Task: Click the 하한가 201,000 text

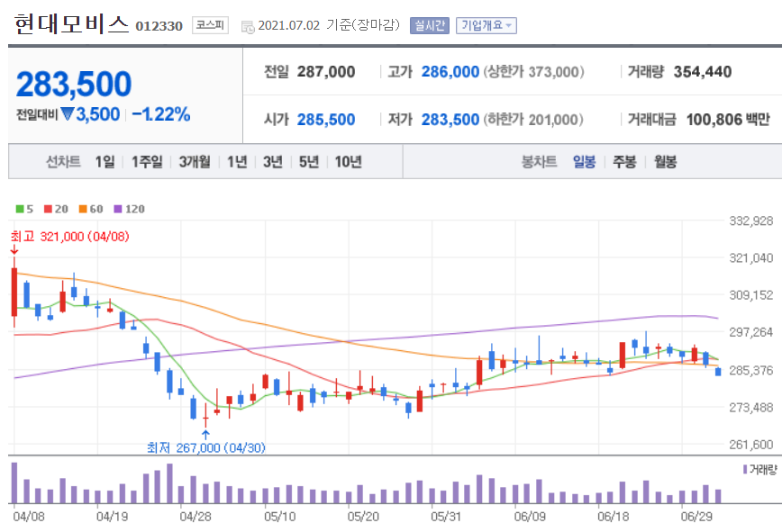Action: pos(533,120)
